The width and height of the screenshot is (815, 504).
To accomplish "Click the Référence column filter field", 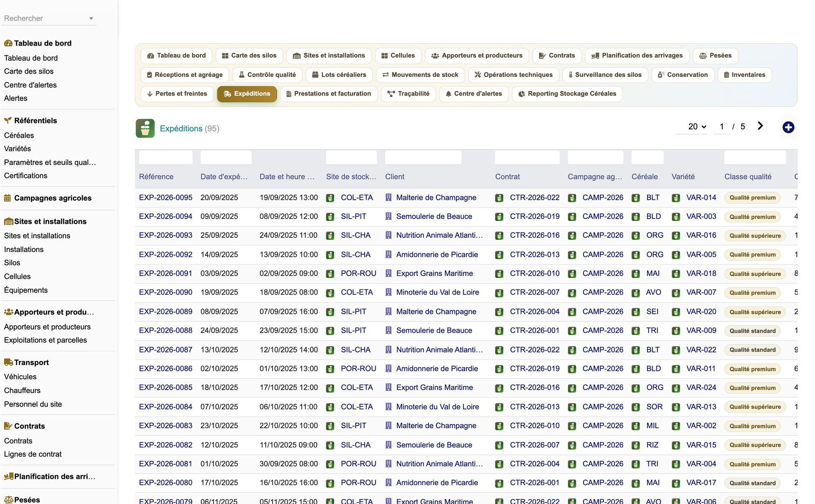I will (x=165, y=157).
